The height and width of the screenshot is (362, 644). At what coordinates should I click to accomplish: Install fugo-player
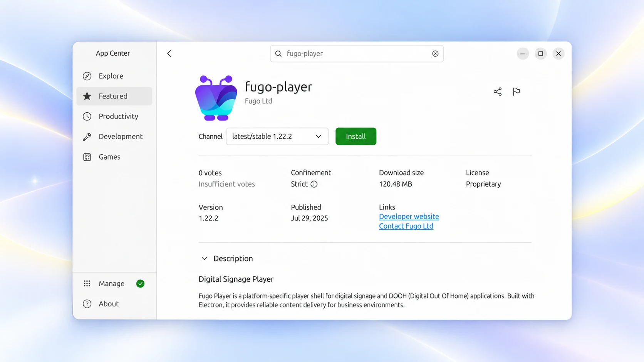tap(356, 137)
